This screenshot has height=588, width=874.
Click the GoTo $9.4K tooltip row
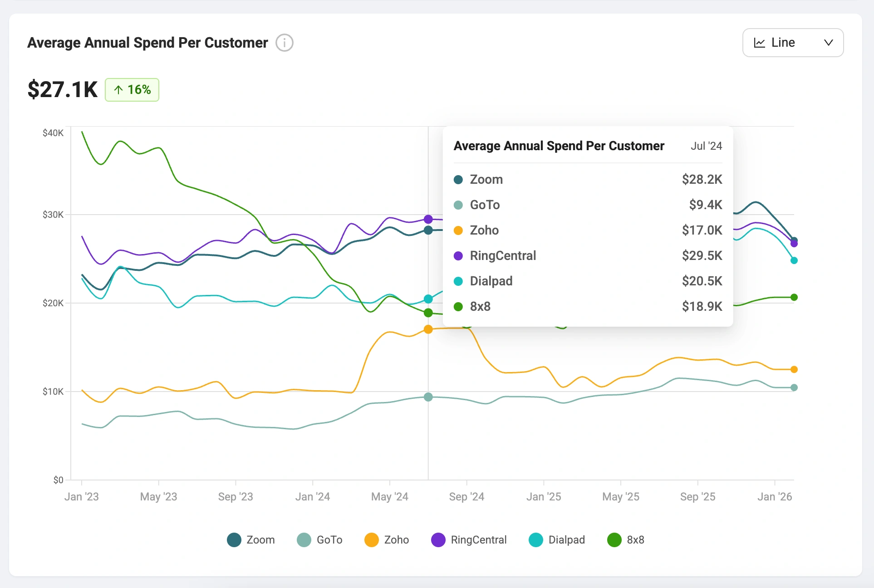point(588,205)
